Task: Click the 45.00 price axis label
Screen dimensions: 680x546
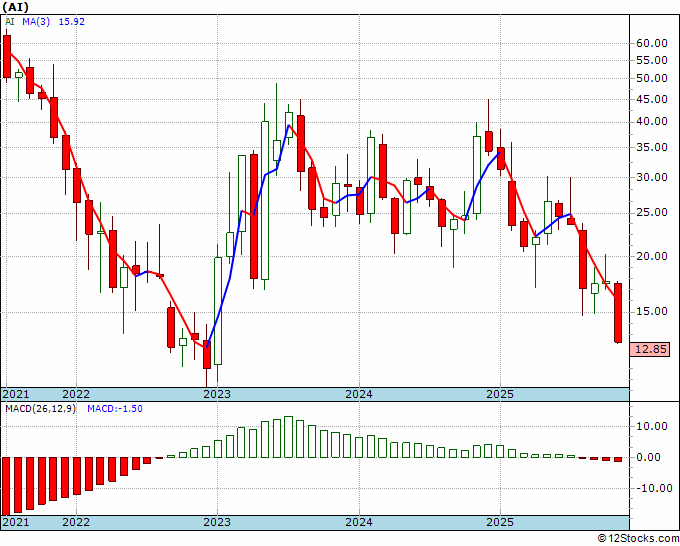Action: (x=651, y=99)
